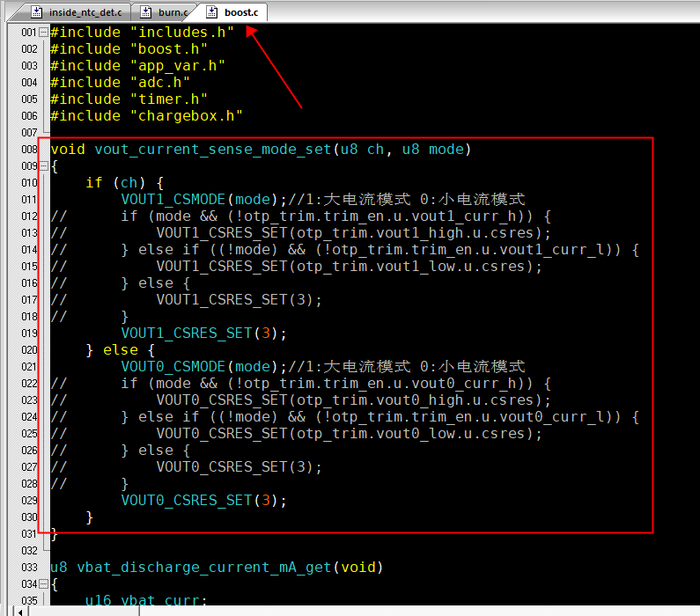This screenshot has width=700, height=616.
Task: Click line number 033 in the gutter
Action: [x=29, y=568]
